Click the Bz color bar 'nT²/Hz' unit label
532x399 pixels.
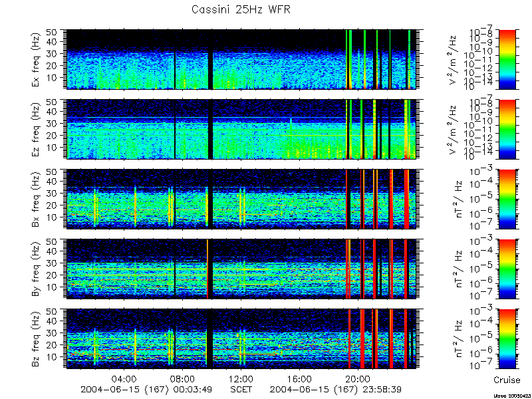[x=459, y=339]
